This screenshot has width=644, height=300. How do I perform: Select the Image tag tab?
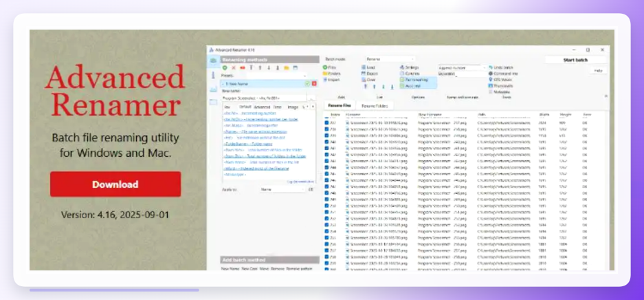[293, 107]
